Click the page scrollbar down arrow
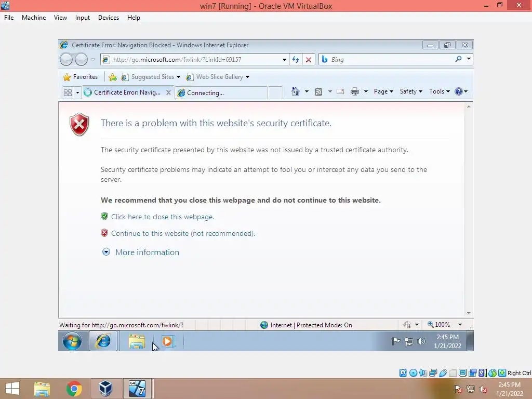The width and height of the screenshot is (532, 399). [469, 313]
